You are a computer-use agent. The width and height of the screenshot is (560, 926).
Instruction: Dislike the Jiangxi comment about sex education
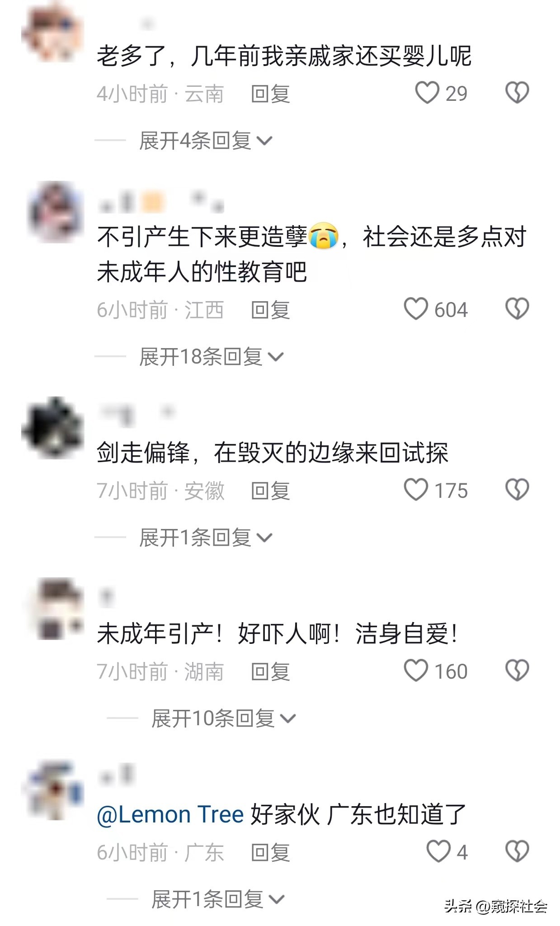(517, 309)
